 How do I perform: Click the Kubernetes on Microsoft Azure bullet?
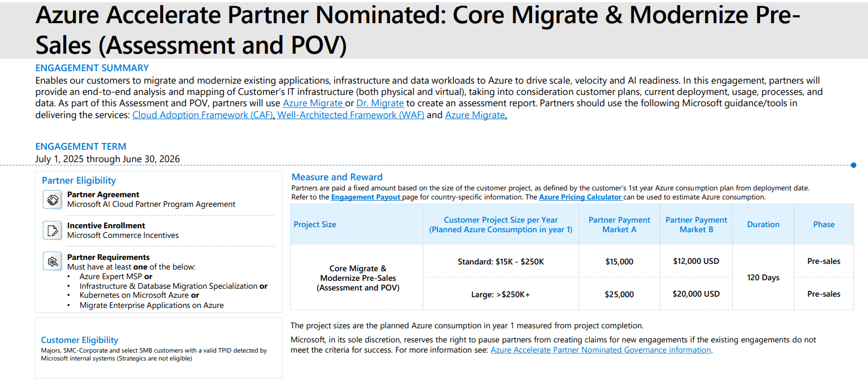pyautogui.click(x=139, y=295)
